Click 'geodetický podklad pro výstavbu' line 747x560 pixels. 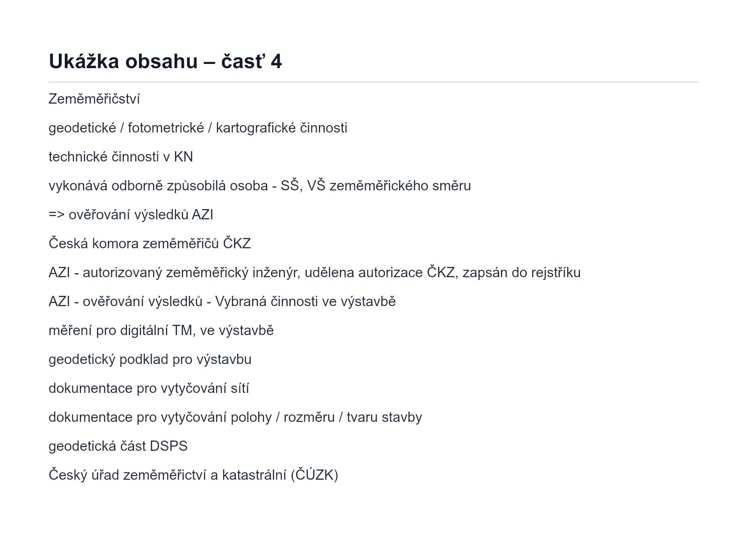pos(150,359)
